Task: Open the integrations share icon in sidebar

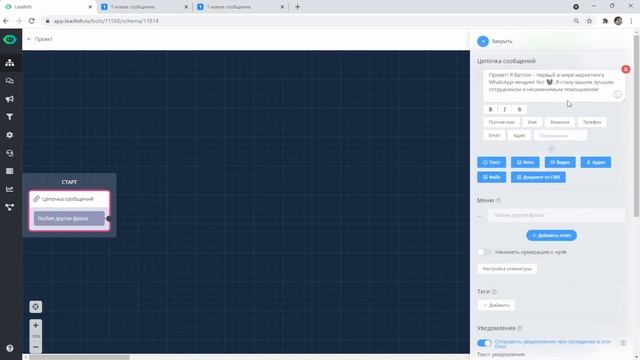Action: pyautogui.click(x=9, y=207)
